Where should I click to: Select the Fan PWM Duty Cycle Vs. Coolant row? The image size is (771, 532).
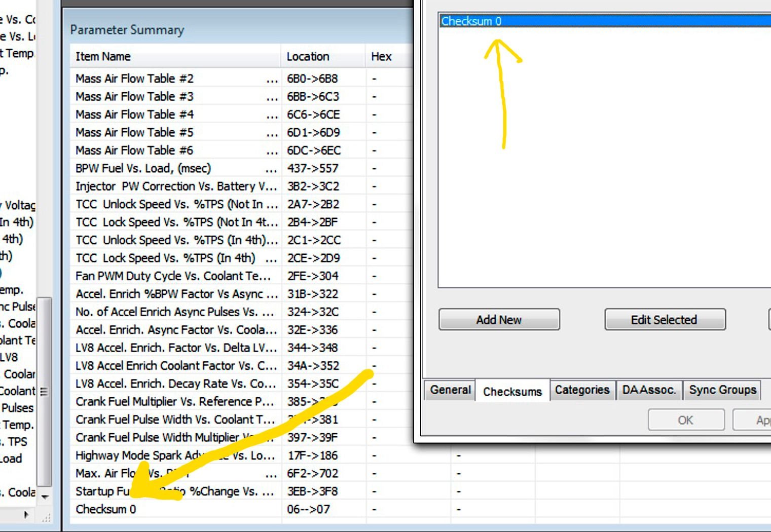[241, 276]
